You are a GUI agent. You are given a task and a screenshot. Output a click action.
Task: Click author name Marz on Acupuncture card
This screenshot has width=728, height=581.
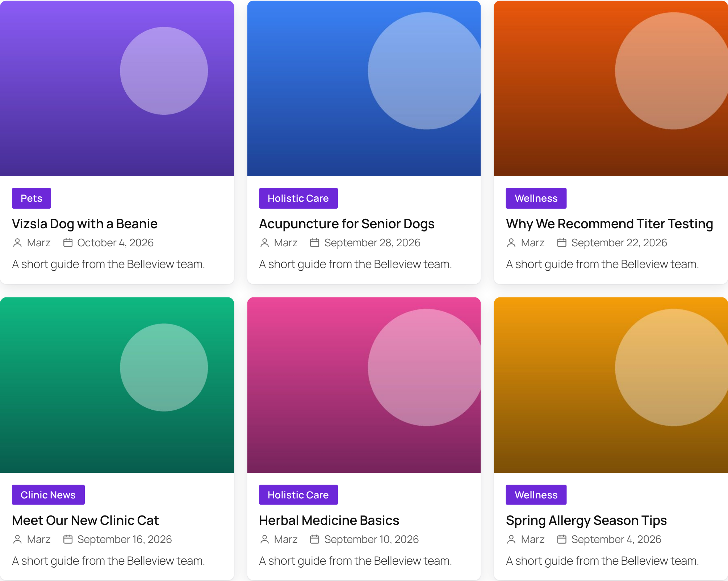(286, 243)
